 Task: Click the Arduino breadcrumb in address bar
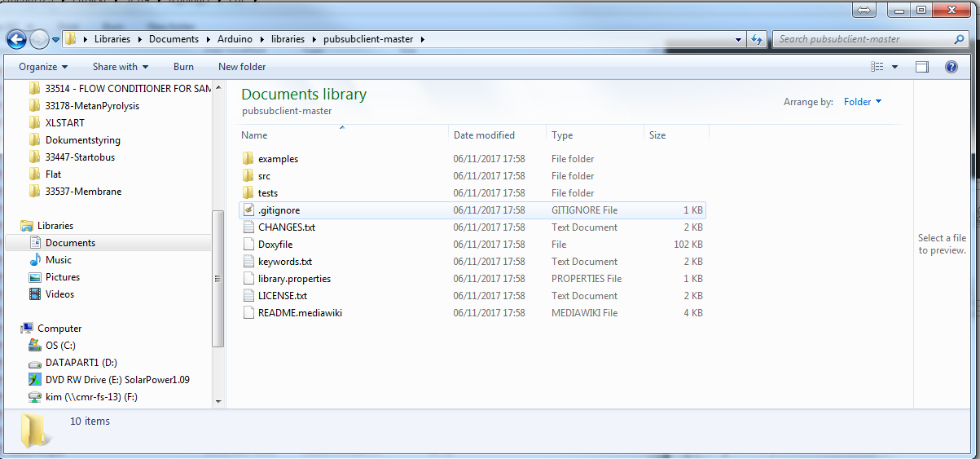(x=235, y=39)
